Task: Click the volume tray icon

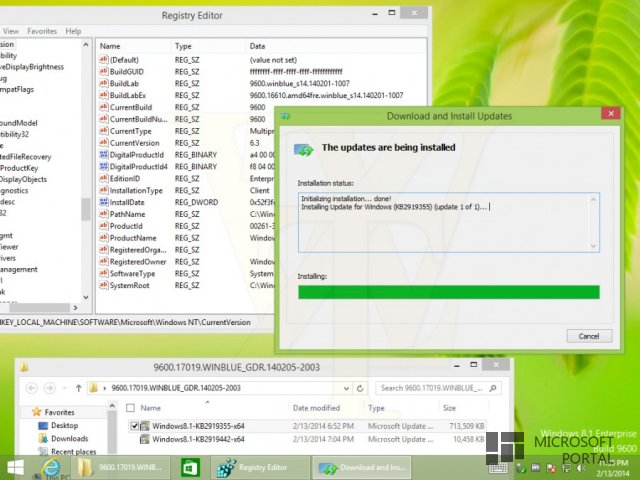Action: (x=579, y=468)
